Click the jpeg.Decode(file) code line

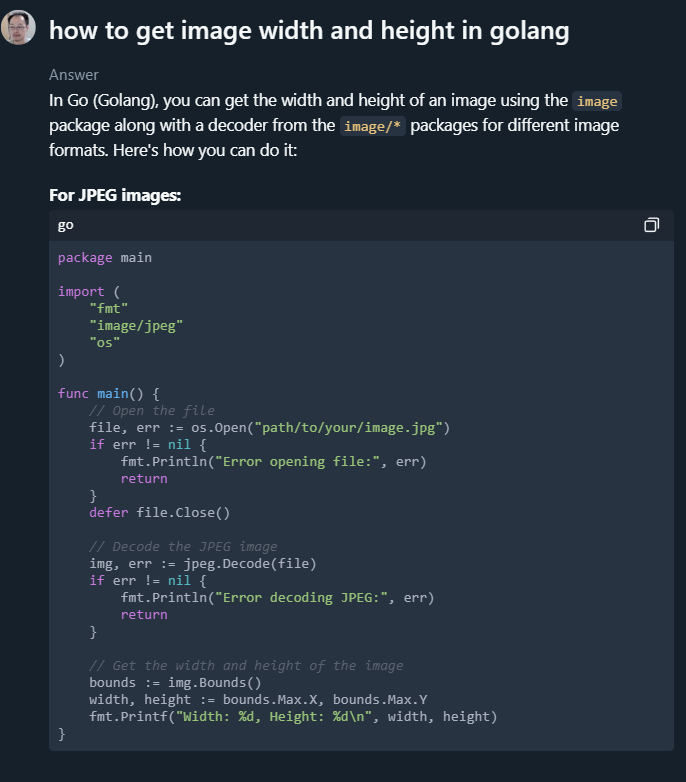[x=202, y=563]
